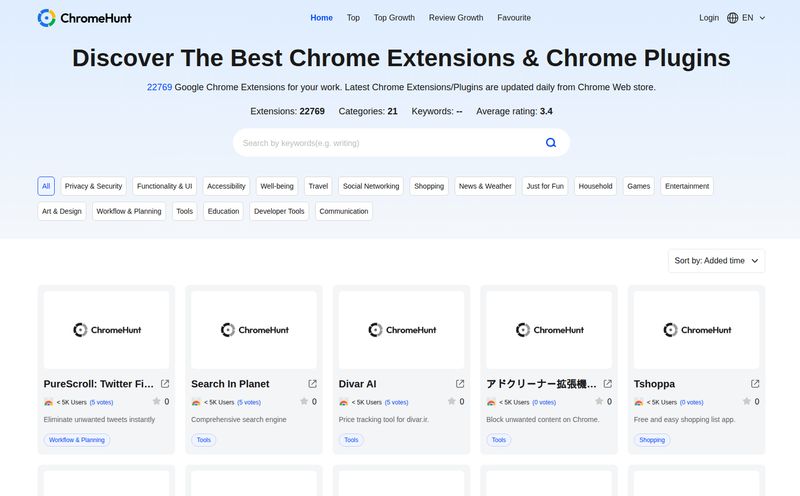This screenshot has width=800, height=496.
Task: Choose the Tools category filter chip
Action: tap(184, 211)
